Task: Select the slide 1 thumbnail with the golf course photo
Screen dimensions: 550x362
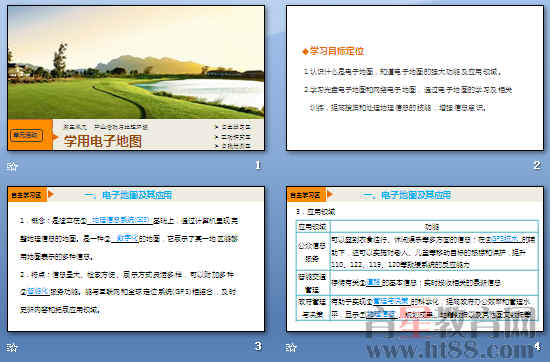Action: (x=136, y=78)
